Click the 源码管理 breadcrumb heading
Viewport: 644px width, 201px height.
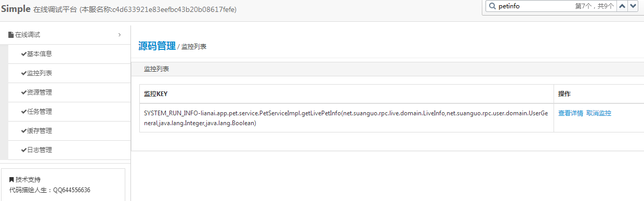[x=157, y=46]
